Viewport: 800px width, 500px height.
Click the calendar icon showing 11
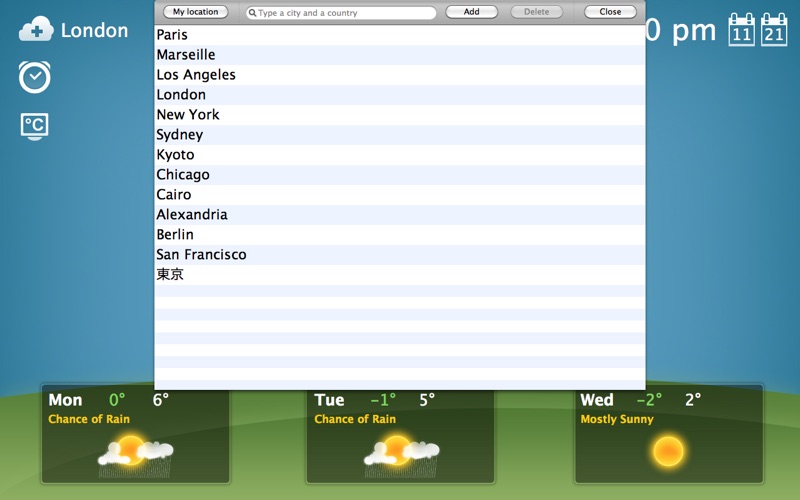click(741, 30)
